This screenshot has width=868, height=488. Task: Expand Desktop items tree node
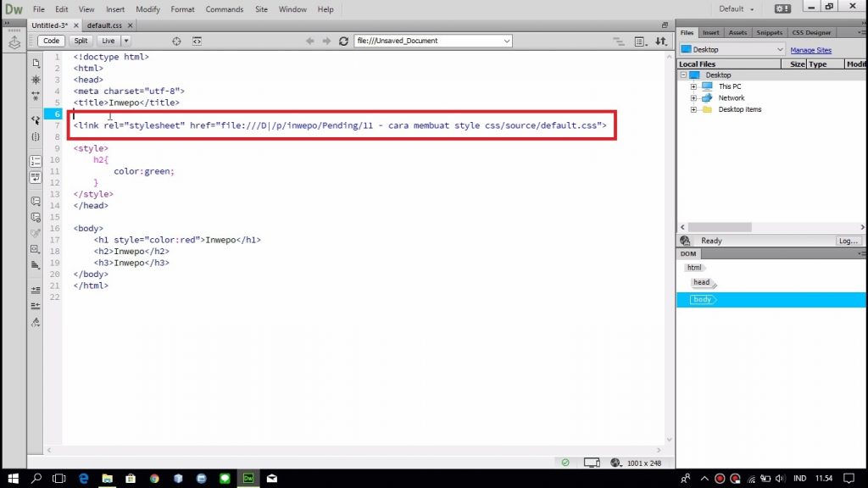693,109
